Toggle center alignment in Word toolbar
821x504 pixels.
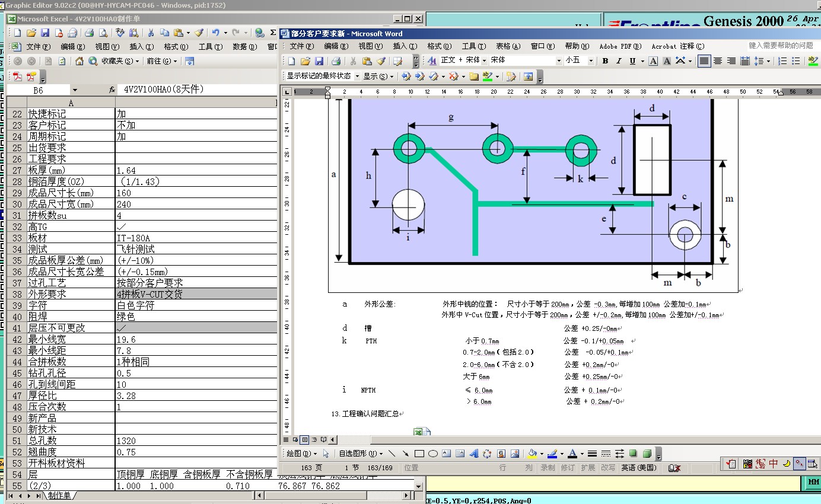[x=718, y=60]
